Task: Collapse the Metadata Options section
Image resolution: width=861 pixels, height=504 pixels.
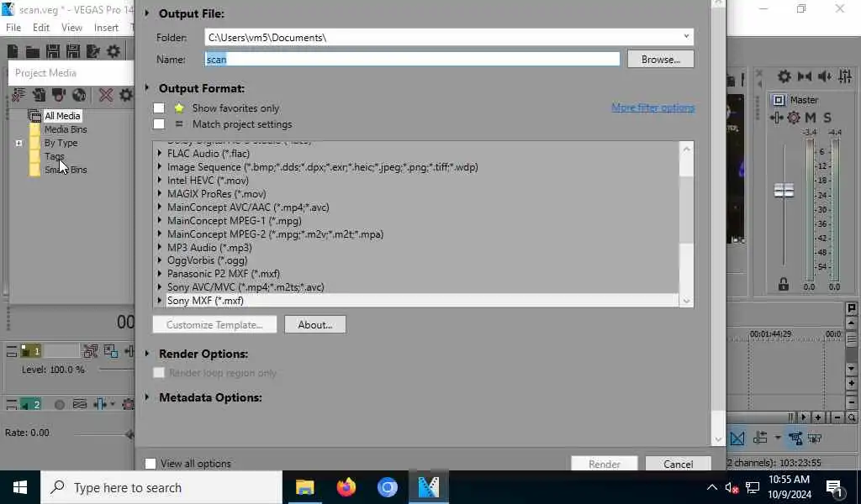Action: coord(147,397)
